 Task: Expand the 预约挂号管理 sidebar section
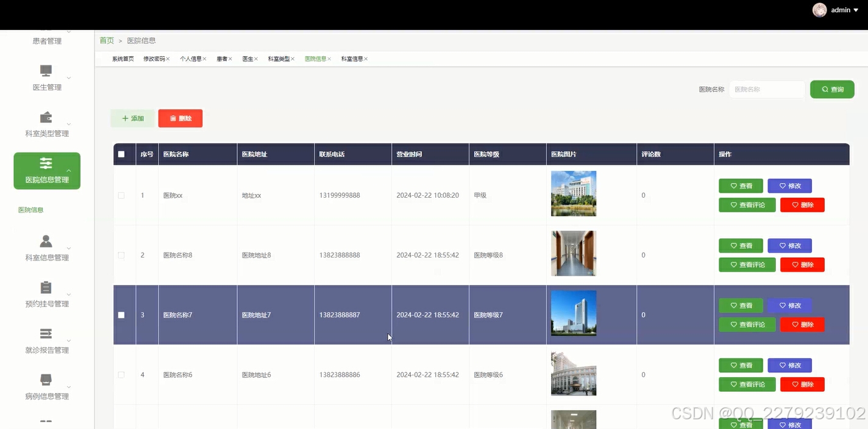point(69,295)
